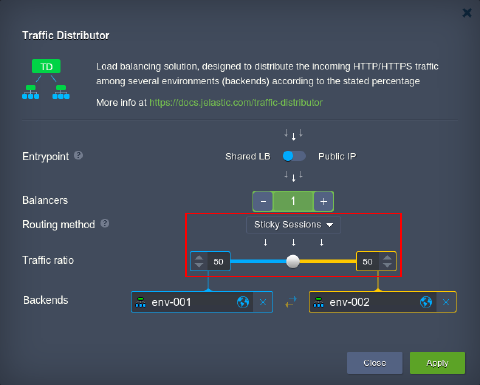
Task: Click the traffic ratio slider handle
Action: [x=293, y=261]
